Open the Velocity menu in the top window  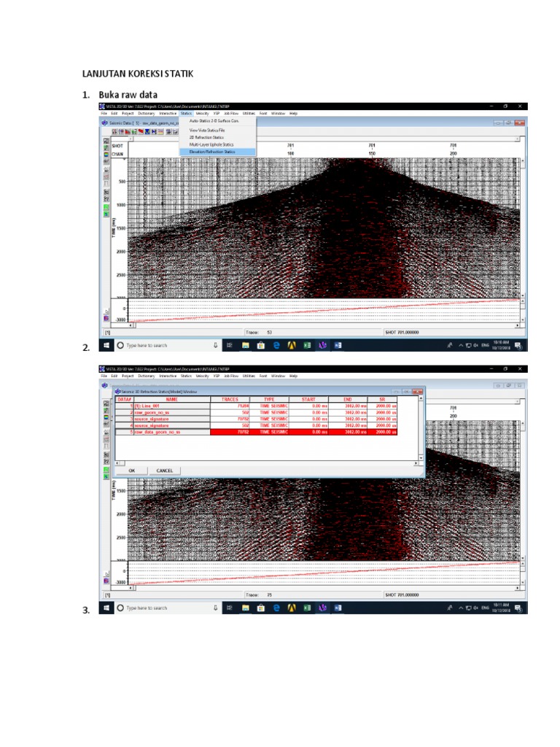coord(202,114)
